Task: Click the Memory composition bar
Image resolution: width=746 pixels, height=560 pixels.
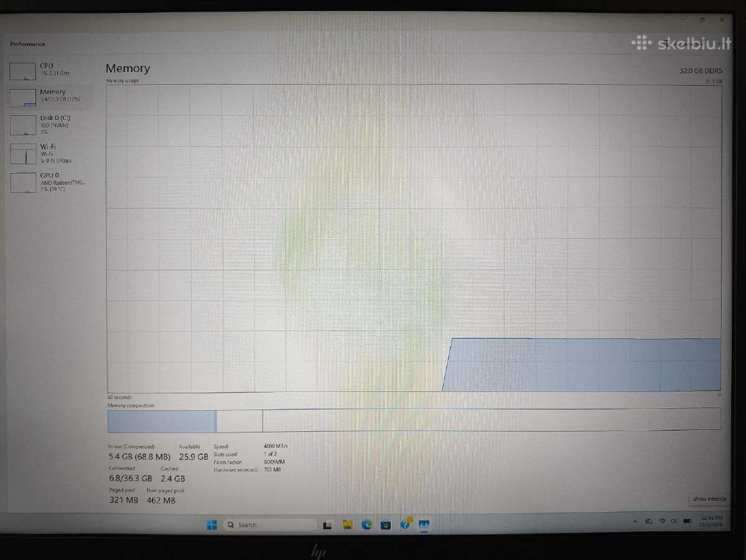Action: [414, 420]
